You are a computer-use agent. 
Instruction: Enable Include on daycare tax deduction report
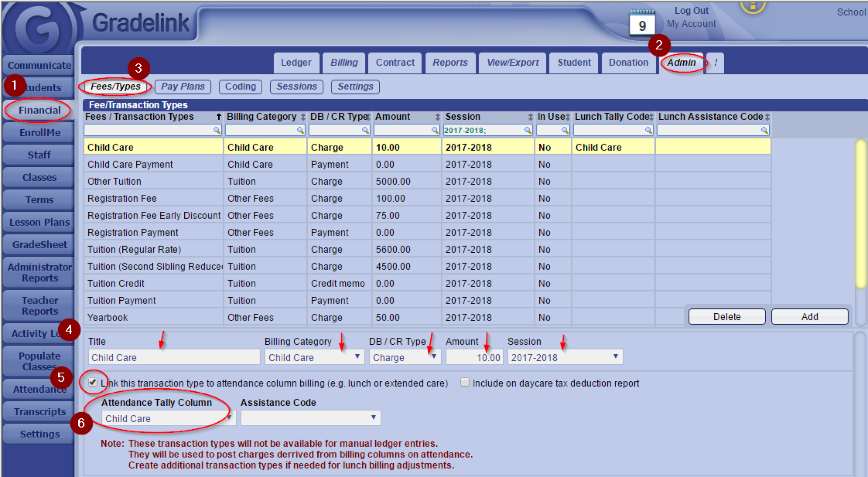coord(465,382)
